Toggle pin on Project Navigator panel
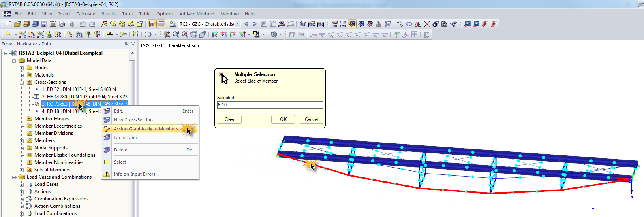Viewport: 644px width, 217px height. pyautogui.click(x=126, y=44)
